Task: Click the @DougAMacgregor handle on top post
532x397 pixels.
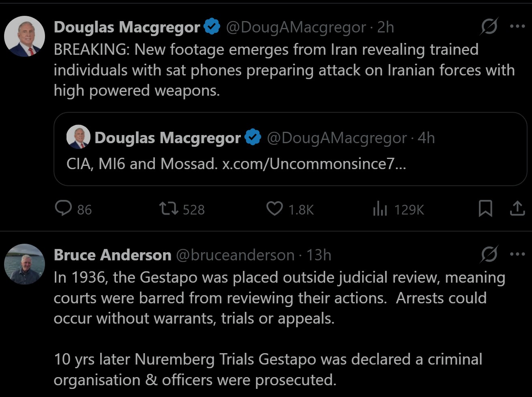Action: [x=296, y=28]
